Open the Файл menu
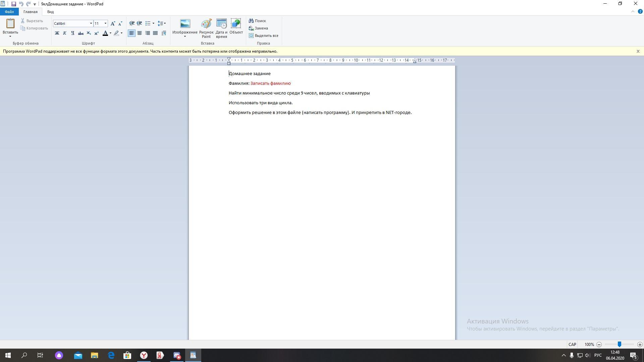The width and height of the screenshot is (644, 362). [9, 12]
